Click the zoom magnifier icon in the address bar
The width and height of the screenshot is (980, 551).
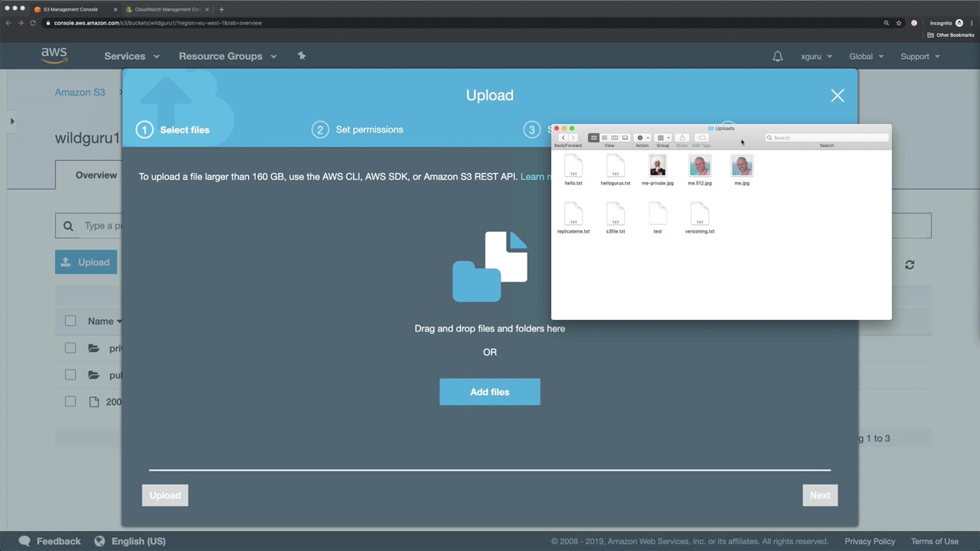coord(887,23)
